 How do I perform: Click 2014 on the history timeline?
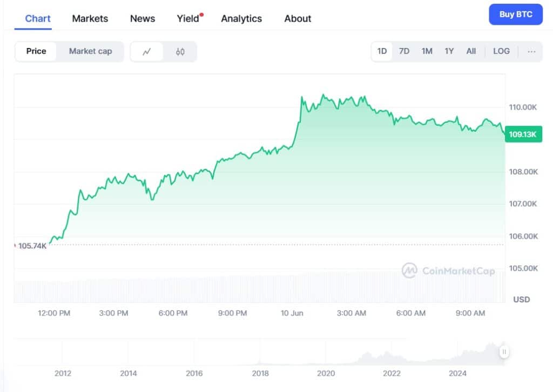(129, 373)
